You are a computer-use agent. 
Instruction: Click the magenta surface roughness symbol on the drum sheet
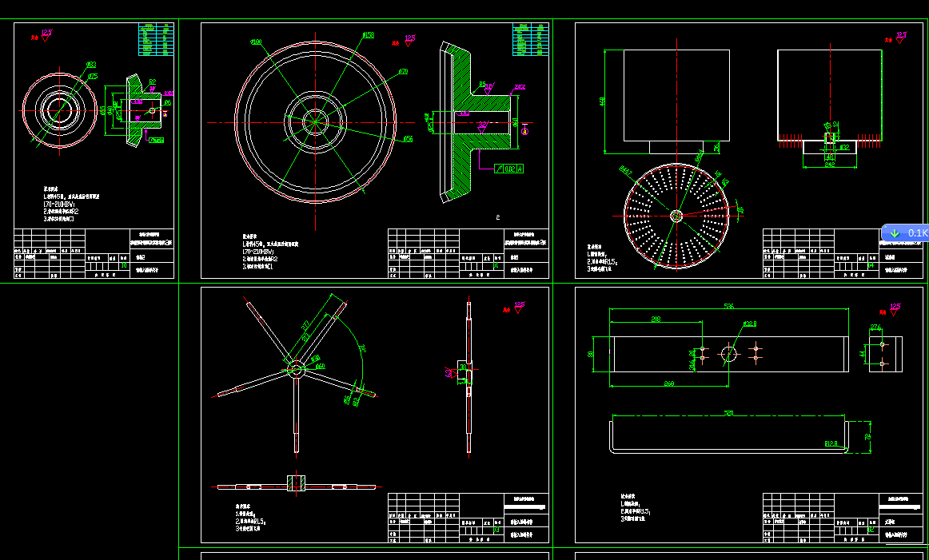[900, 38]
